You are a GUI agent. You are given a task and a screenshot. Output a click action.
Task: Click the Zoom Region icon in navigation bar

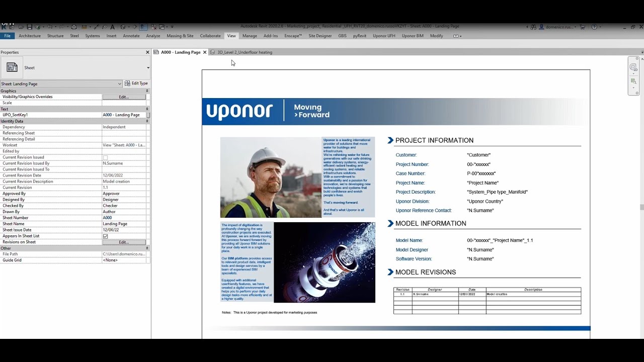[633, 81]
